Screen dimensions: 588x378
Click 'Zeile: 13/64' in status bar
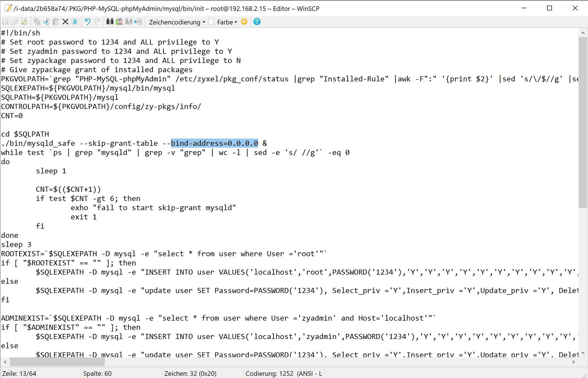pyautogui.click(x=19, y=374)
